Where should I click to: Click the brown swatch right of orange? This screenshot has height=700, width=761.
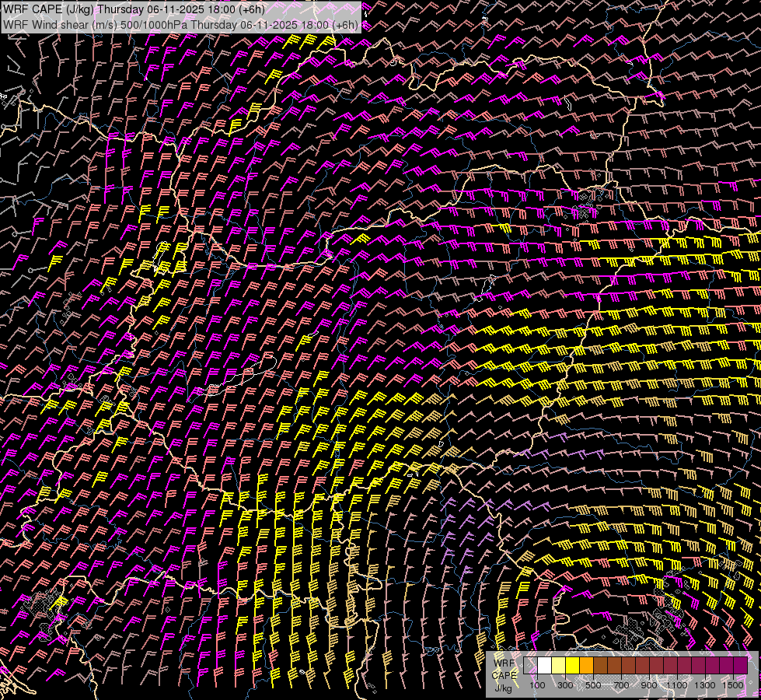[600, 666]
